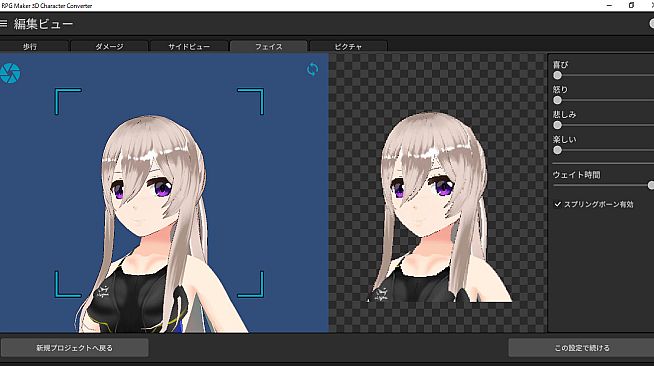Click the 怒り slider handle
The width and height of the screenshot is (654, 366).
tap(557, 100)
